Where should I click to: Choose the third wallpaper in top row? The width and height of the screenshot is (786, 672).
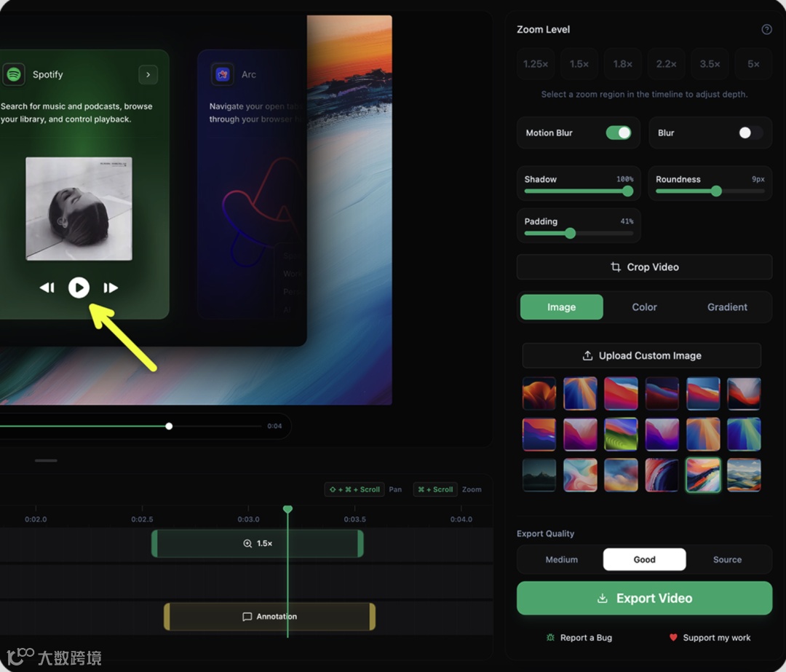point(621,394)
